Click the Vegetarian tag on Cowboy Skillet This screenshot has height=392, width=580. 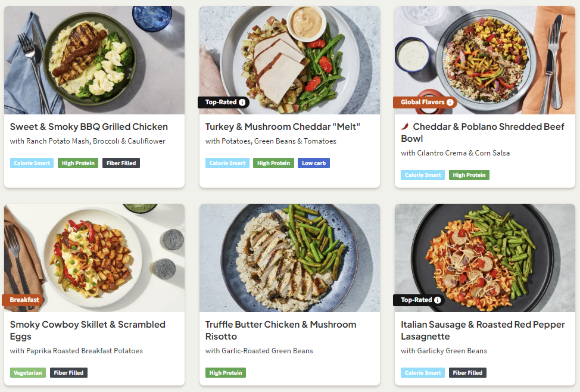pyautogui.click(x=27, y=373)
